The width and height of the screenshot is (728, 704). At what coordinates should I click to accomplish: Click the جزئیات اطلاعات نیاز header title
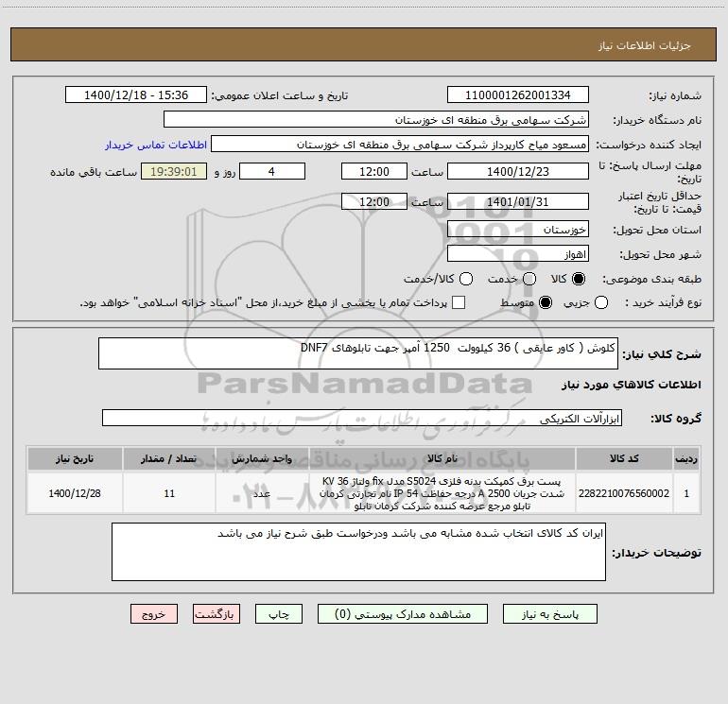tap(645, 45)
